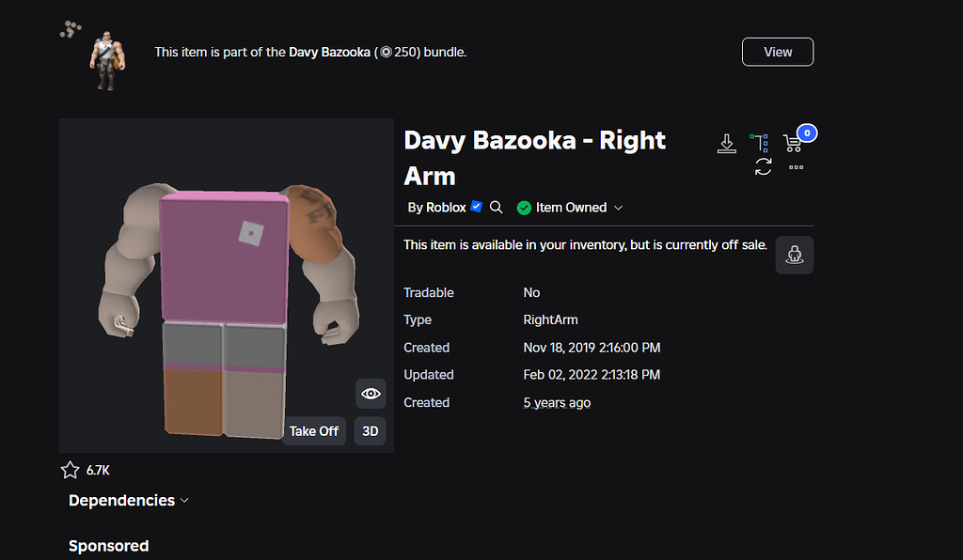Favorite the item with the star icon
Viewport: 963px width, 560px height.
70,469
